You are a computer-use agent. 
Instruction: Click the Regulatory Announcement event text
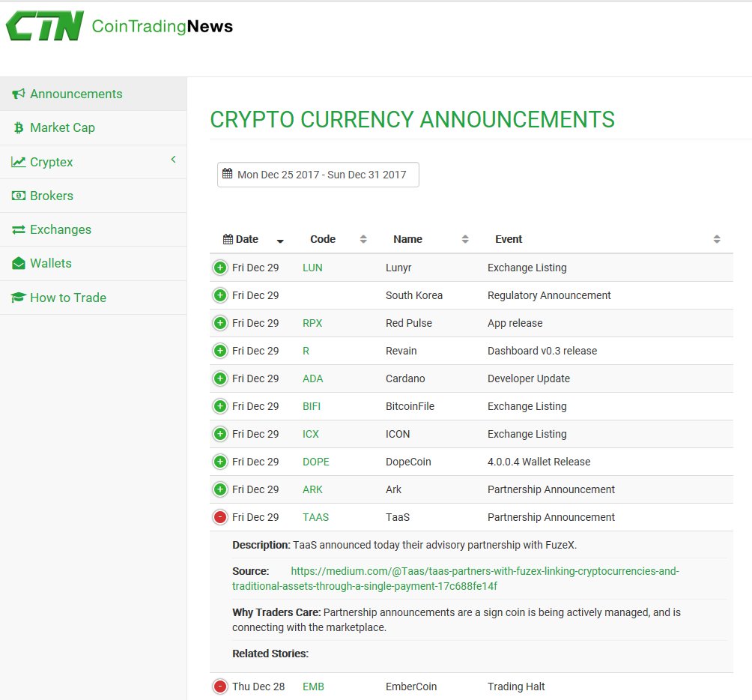coord(549,295)
